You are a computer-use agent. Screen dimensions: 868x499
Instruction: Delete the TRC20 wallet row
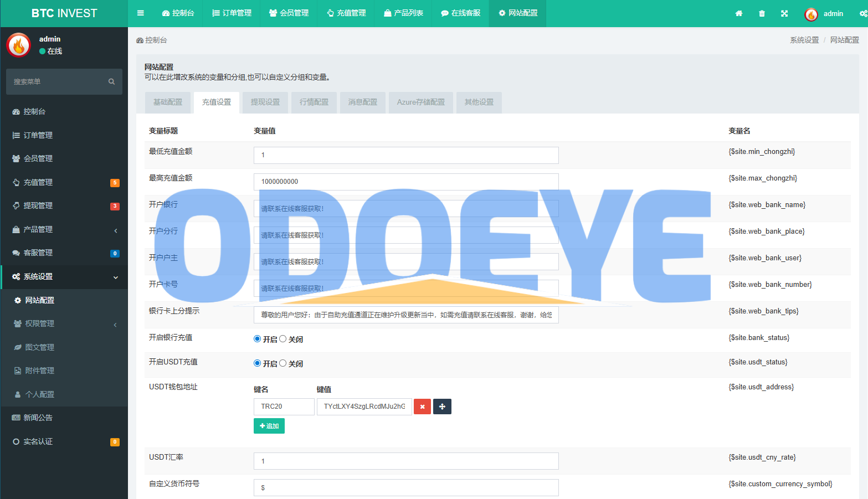point(422,407)
